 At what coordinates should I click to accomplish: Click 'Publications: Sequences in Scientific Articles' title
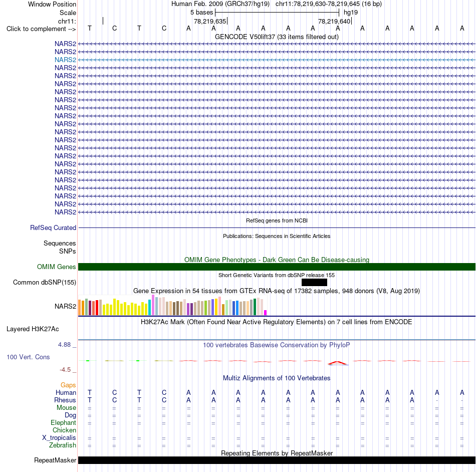click(277, 236)
